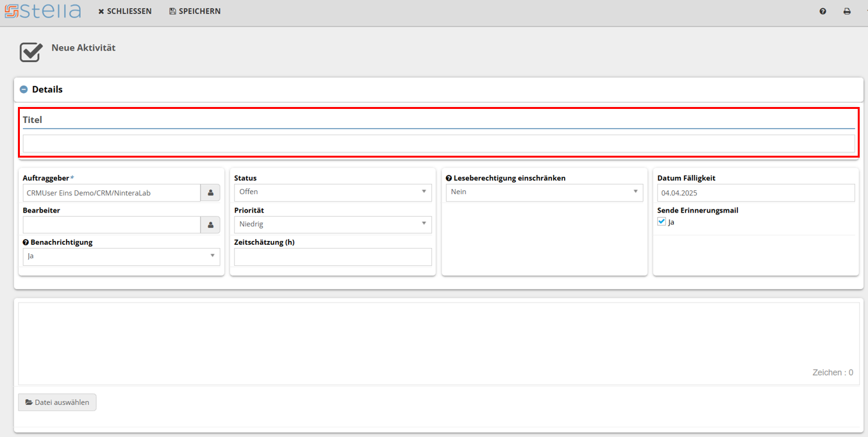Viewport: 868px width, 437px height.
Task: Click the Stella logo
Action: pyautogui.click(x=43, y=11)
